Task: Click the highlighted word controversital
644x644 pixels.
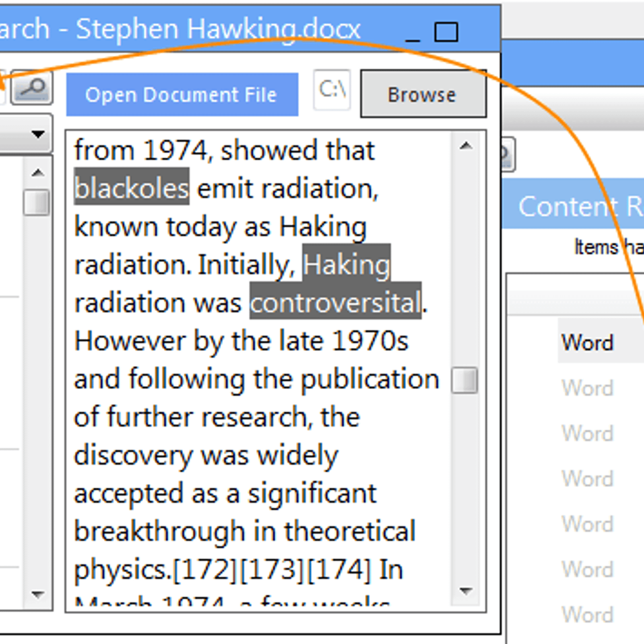Action: (336, 301)
